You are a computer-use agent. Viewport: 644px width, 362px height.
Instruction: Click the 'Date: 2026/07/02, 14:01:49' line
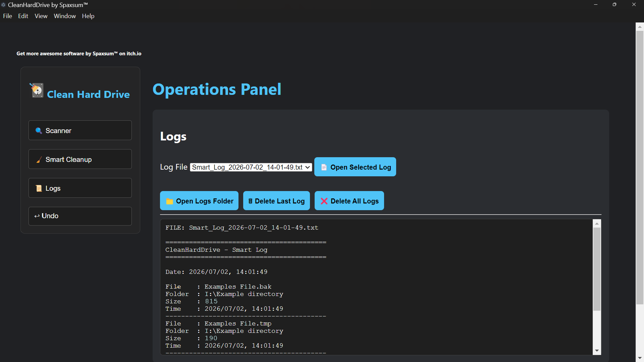pos(216,272)
